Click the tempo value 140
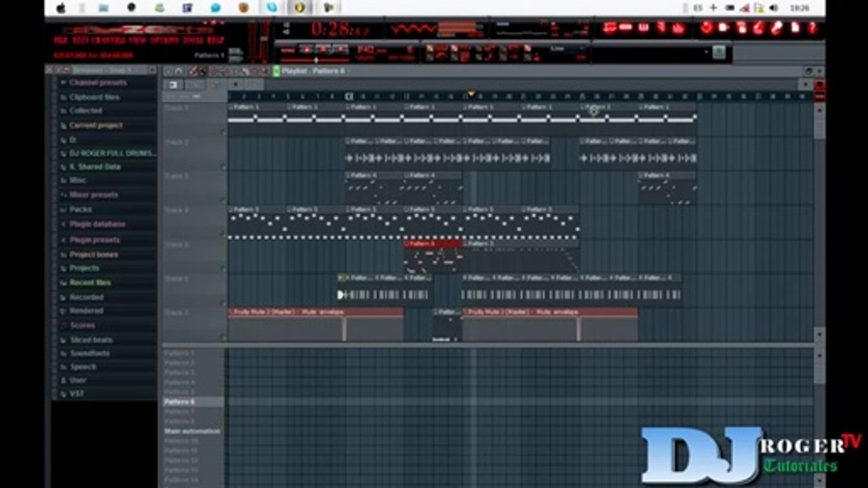This screenshot has width=868, height=488. [x=366, y=49]
